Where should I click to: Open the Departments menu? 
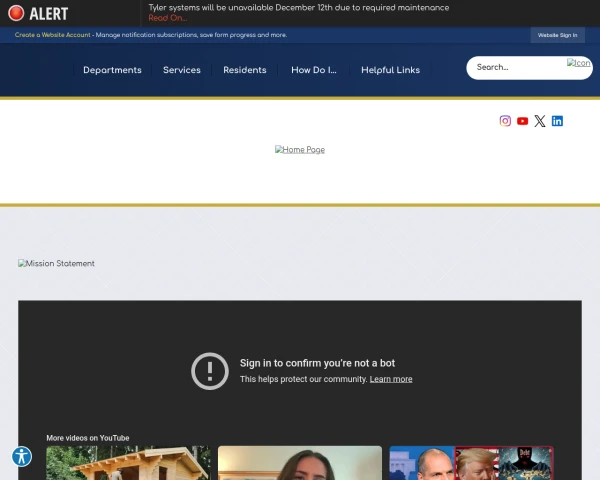coord(112,70)
